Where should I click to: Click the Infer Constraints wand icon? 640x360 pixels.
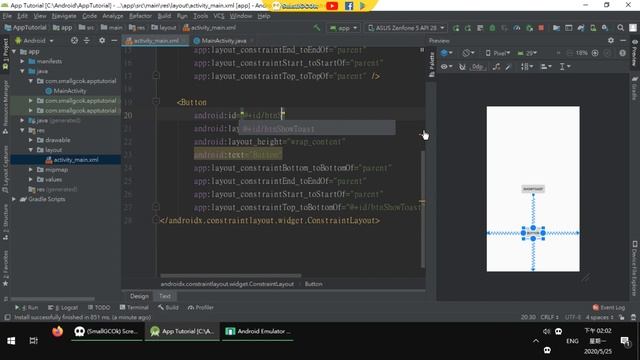pyautogui.click(x=509, y=67)
